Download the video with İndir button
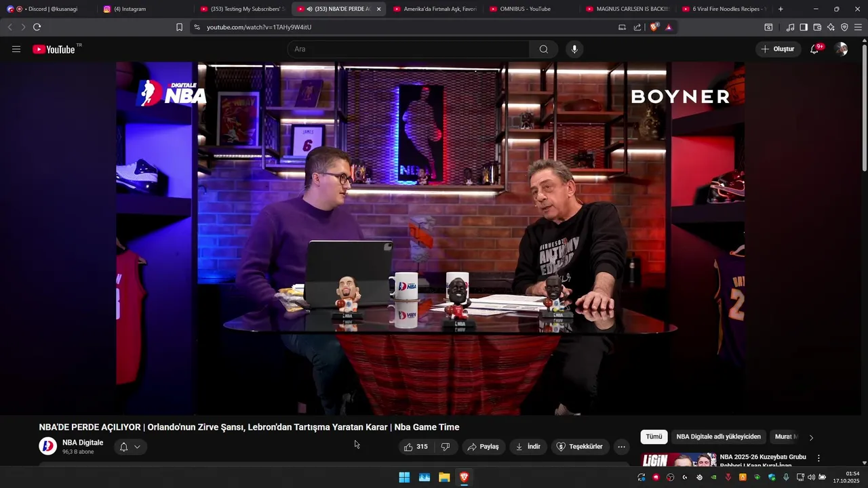The image size is (868, 488). [528, 447]
